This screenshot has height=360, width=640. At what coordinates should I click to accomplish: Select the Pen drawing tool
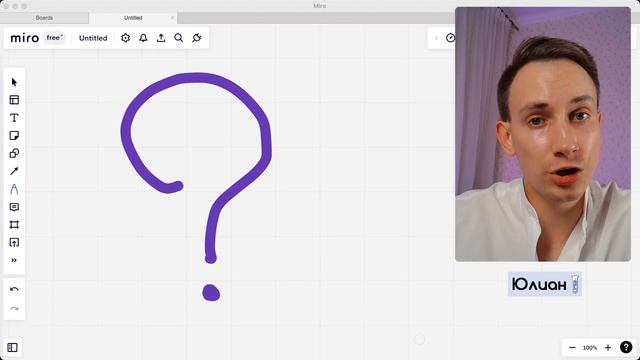[14, 189]
